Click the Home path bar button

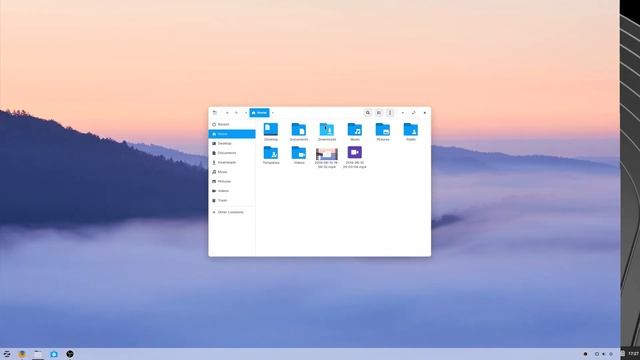pyautogui.click(x=260, y=113)
